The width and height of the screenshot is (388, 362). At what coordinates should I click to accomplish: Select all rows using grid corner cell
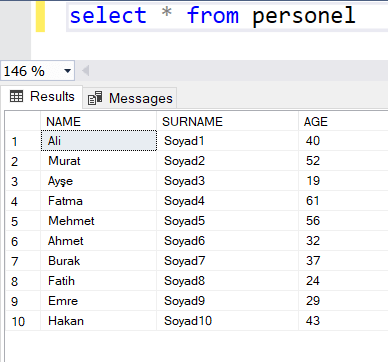[23, 121]
